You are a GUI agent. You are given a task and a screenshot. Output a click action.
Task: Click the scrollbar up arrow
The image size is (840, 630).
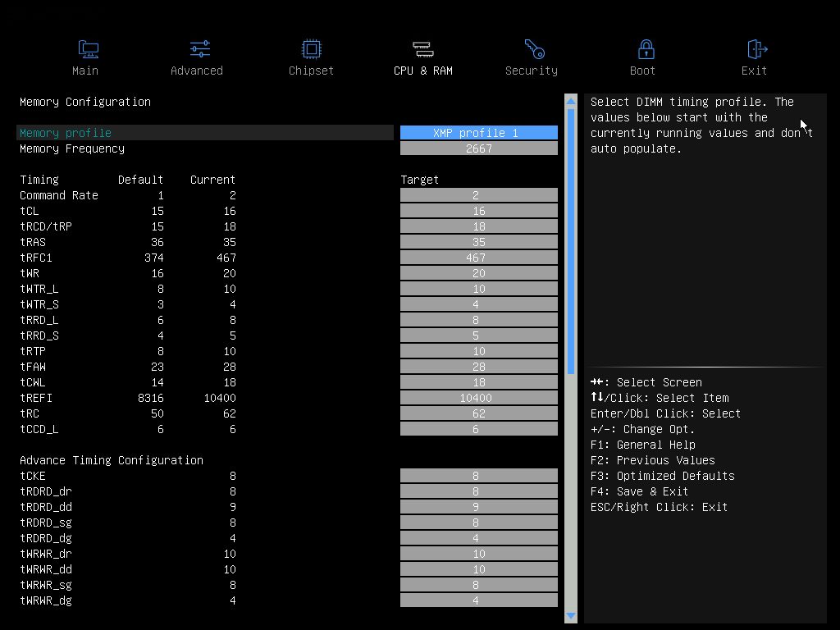click(x=571, y=101)
